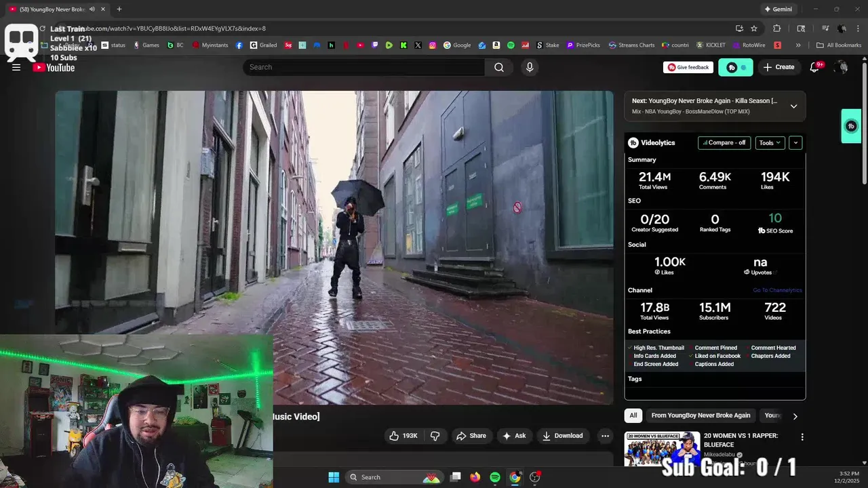Focus the YouTube search input field
The image size is (868, 488).
[x=364, y=67]
